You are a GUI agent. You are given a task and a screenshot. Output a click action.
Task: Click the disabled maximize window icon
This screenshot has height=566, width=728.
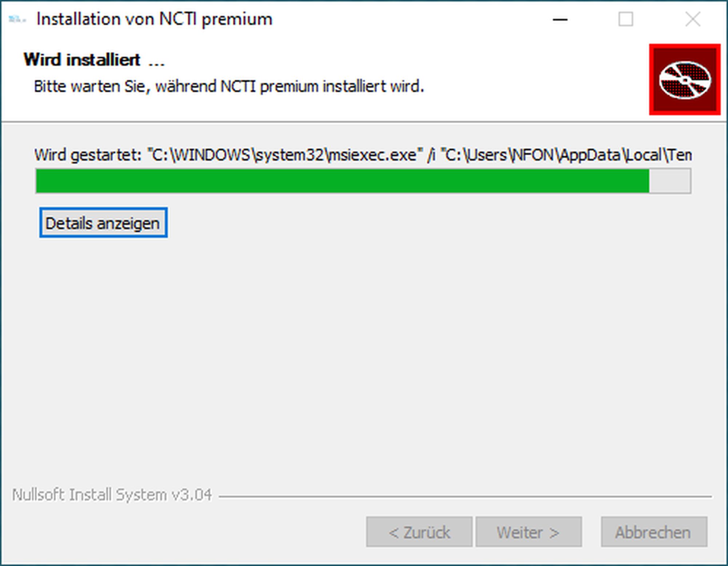pos(626,19)
